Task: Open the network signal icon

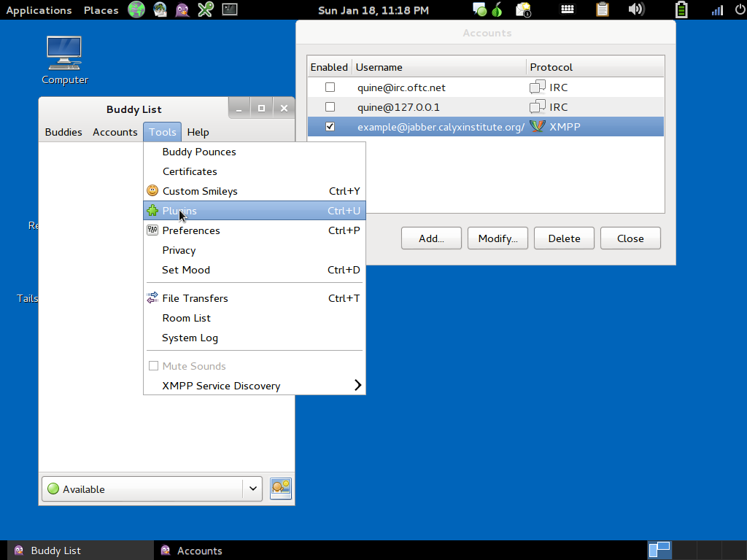Action: pos(717,10)
